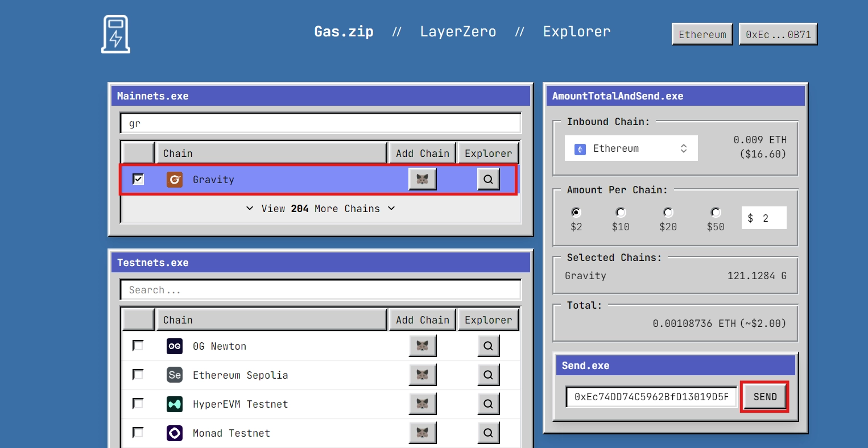868x448 pixels.
Task: Click the 0xEc...0B71 wallet button
Action: point(778,35)
